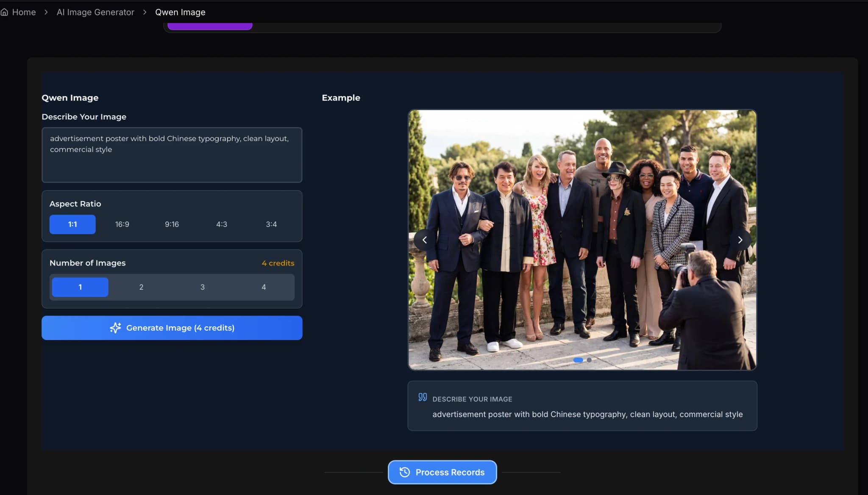Set number of images to 2
This screenshot has width=868, height=495.
click(x=141, y=287)
